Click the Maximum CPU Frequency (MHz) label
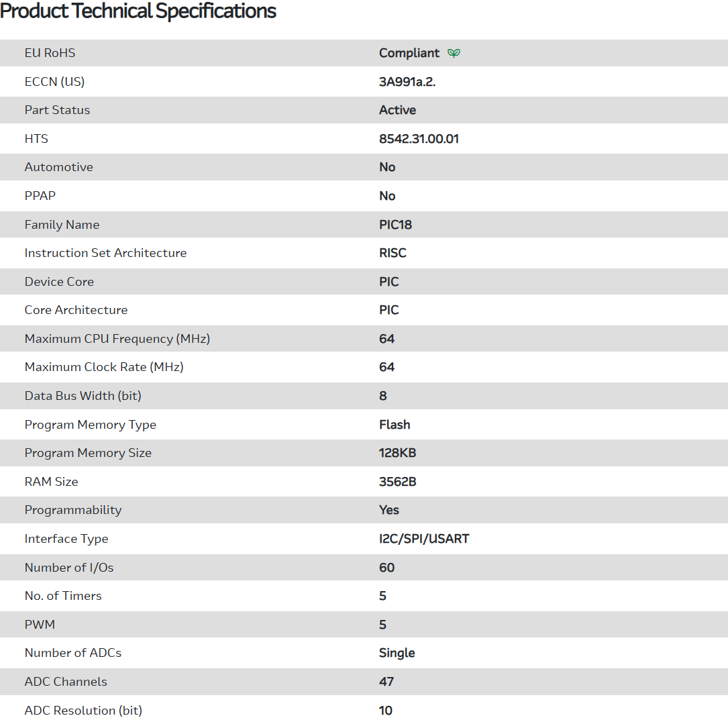The width and height of the screenshot is (728, 722). pos(117,339)
